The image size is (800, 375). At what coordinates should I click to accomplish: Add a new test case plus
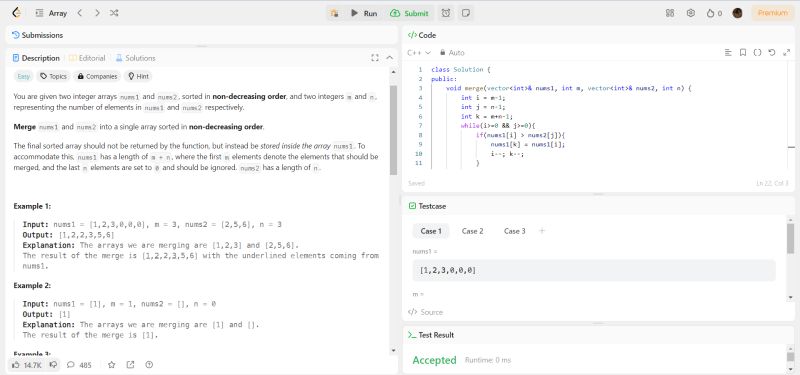tap(542, 231)
